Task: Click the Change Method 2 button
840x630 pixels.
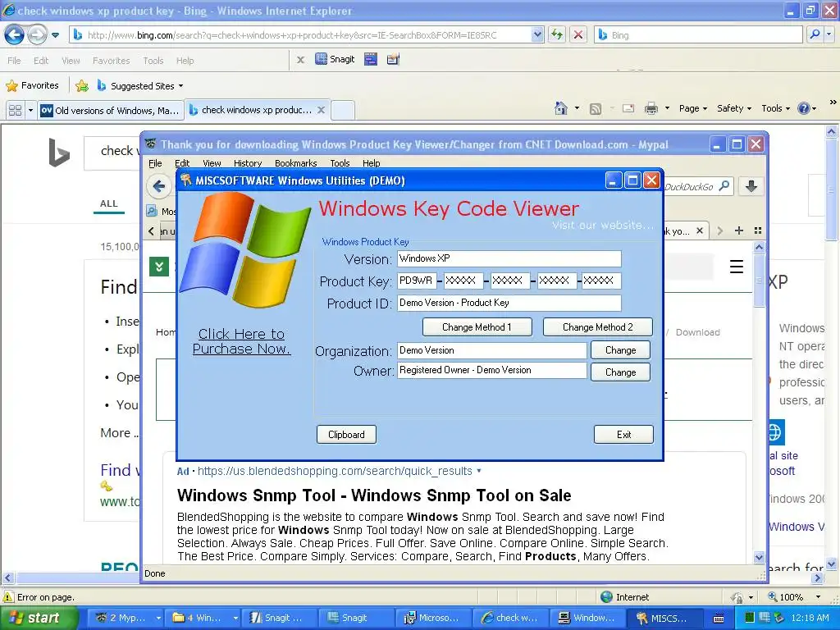Action: [598, 327]
